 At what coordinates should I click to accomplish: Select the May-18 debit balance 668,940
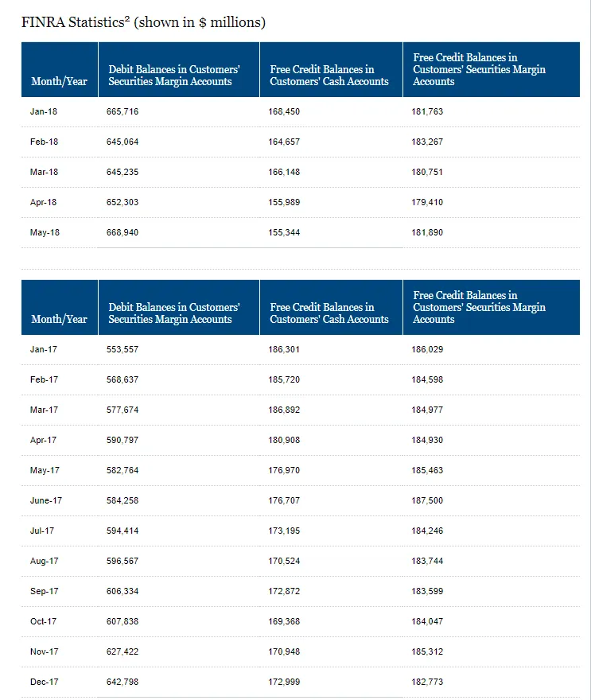pos(122,232)
